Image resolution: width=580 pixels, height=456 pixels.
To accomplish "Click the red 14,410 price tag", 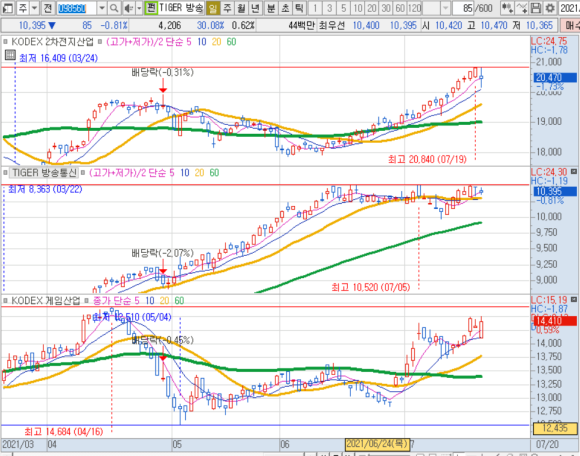I will (555, 321).
